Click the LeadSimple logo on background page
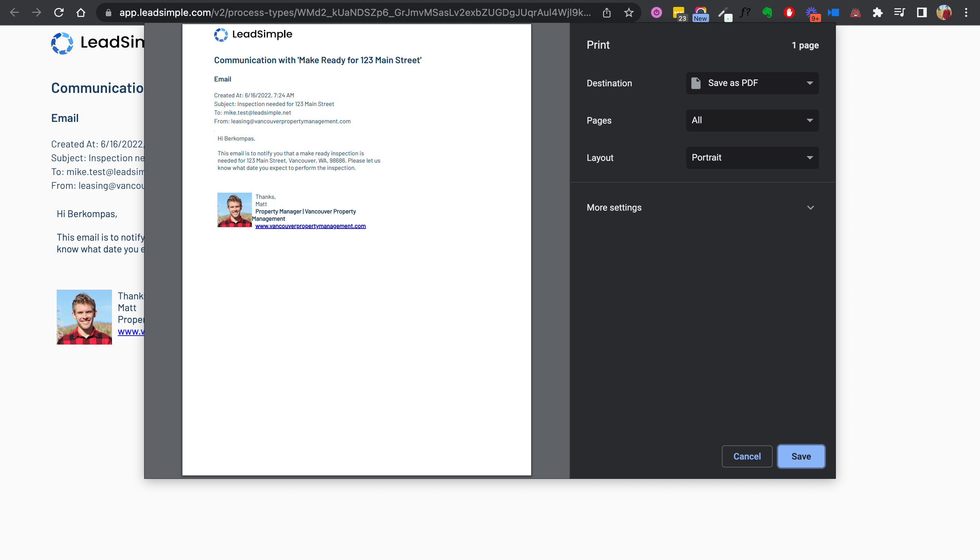The image size is (980, 560). [x=98, y=43]
